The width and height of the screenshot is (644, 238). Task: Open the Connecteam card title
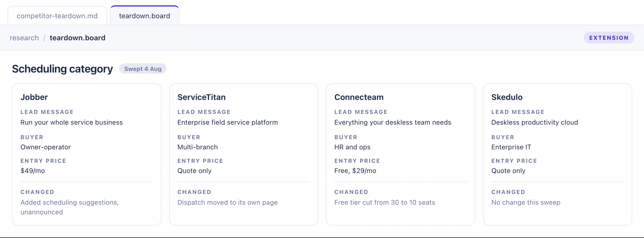point(359,97)
